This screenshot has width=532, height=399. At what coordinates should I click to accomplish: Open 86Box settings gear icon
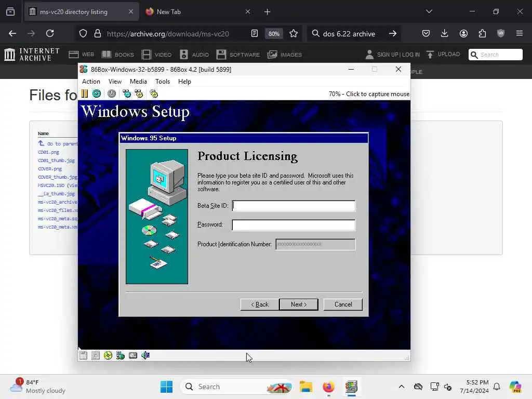(154, 94)
